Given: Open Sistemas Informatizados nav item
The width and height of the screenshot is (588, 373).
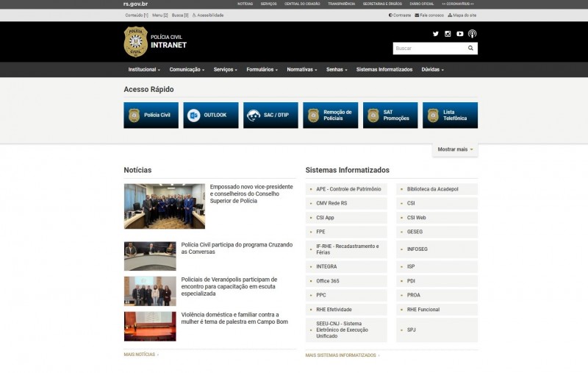Looking at the screenshot, I should (x=384, y=69).
